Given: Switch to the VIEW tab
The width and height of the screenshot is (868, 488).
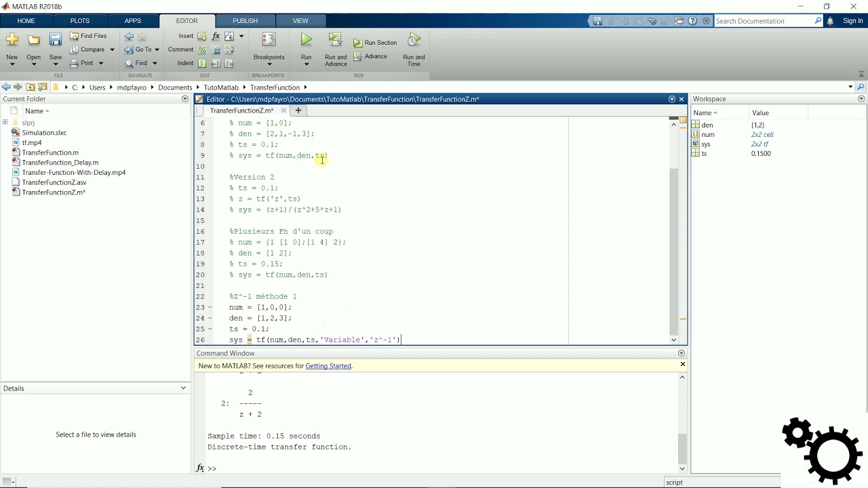Looking at the screenshot, I should point(300,21).
